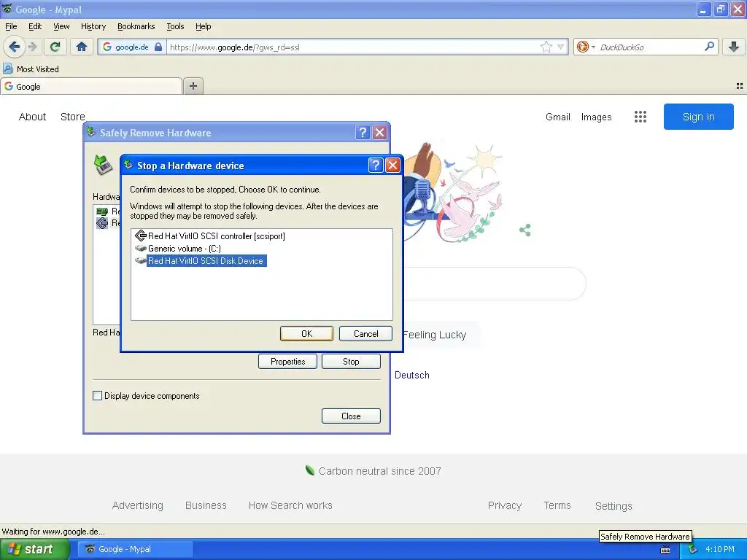Click the Close button in Safely Remove Hardware
This screenshot has width=747, height=560.
click(351, 416)
